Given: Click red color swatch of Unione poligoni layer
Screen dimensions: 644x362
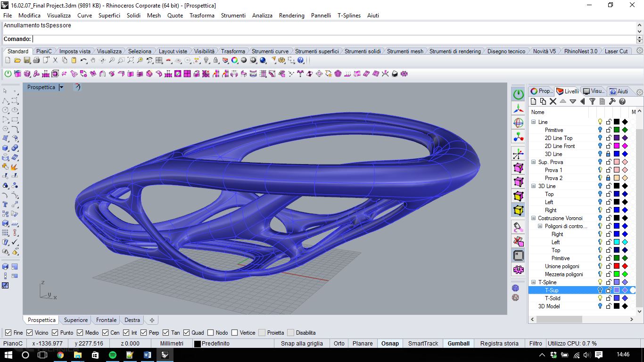Looking at the screenshot, I should coord(617,266).
